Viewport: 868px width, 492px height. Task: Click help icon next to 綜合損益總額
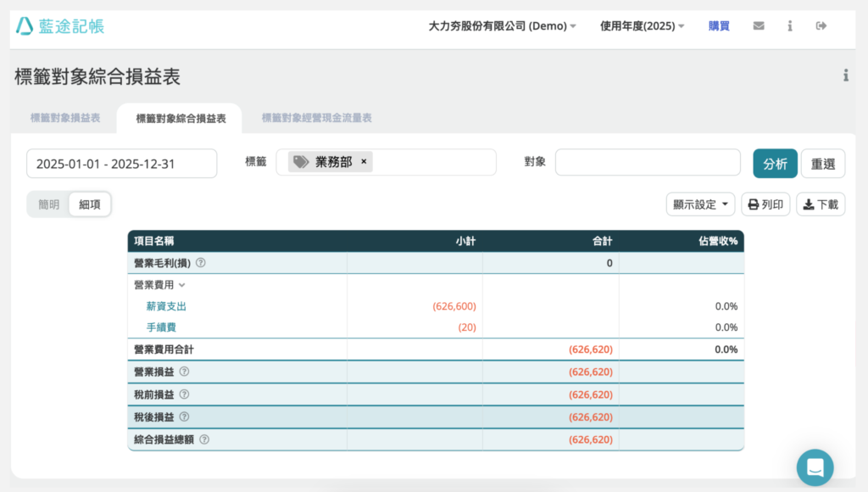pyautogui.click(x=204, y=439)
